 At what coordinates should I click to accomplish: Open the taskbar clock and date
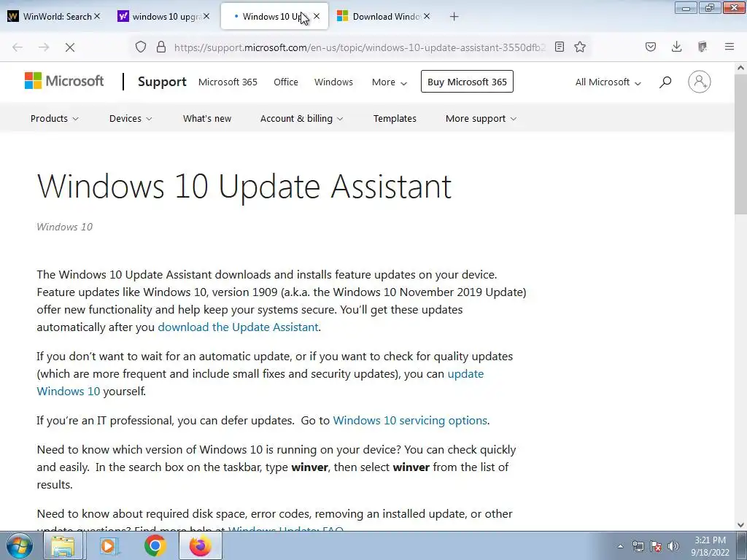(x=711, y=546)
